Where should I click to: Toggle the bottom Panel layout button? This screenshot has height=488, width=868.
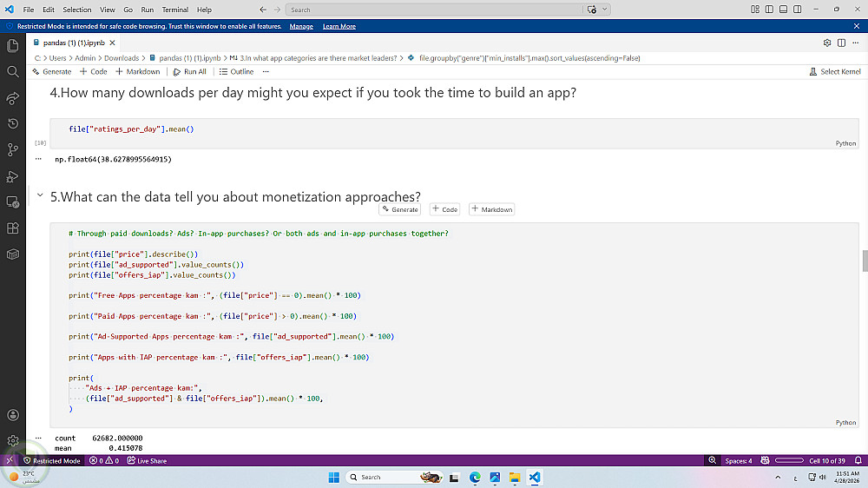point(783,10)
